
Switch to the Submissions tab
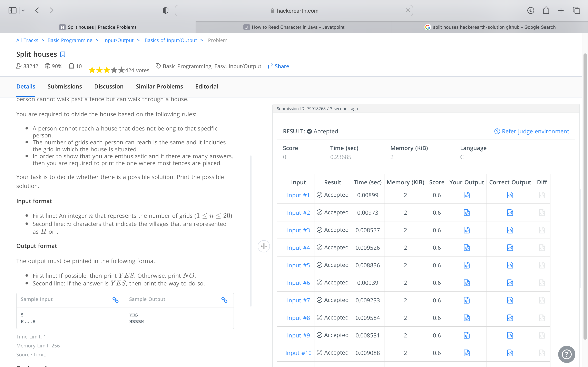65,86
